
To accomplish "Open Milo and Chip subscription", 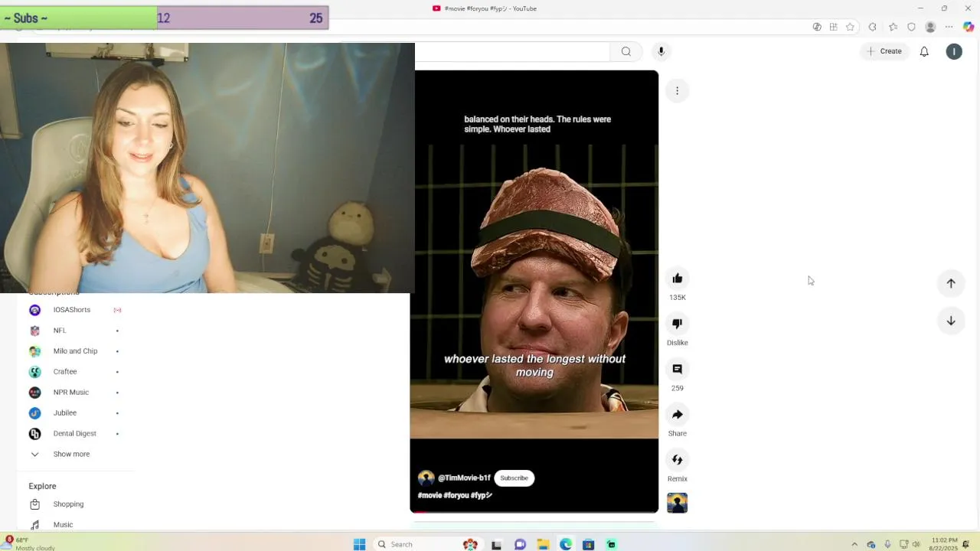I will (x=76, y=351).
